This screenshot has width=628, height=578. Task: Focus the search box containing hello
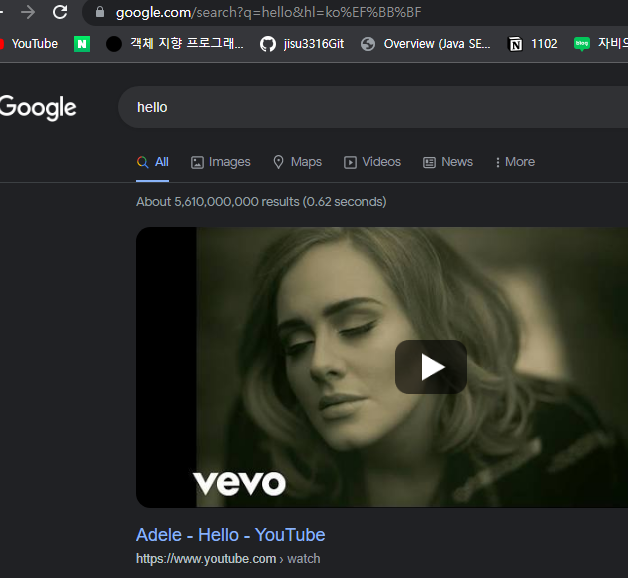372,107
